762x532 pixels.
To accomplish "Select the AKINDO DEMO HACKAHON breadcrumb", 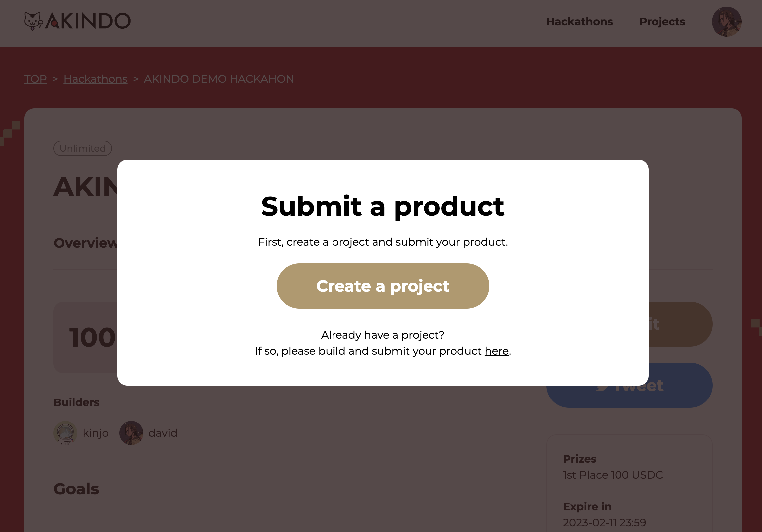I will pos(219,79).
